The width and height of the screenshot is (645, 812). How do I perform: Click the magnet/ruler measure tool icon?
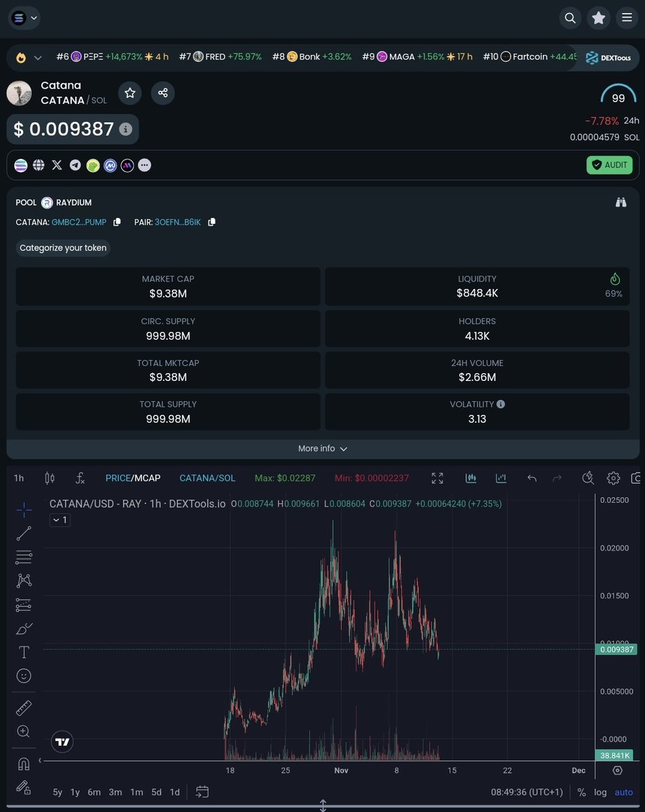[24, 707]
